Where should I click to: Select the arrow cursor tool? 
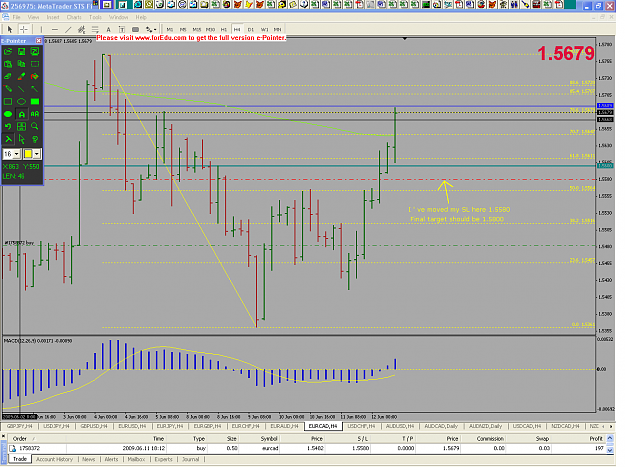[10, 29]
